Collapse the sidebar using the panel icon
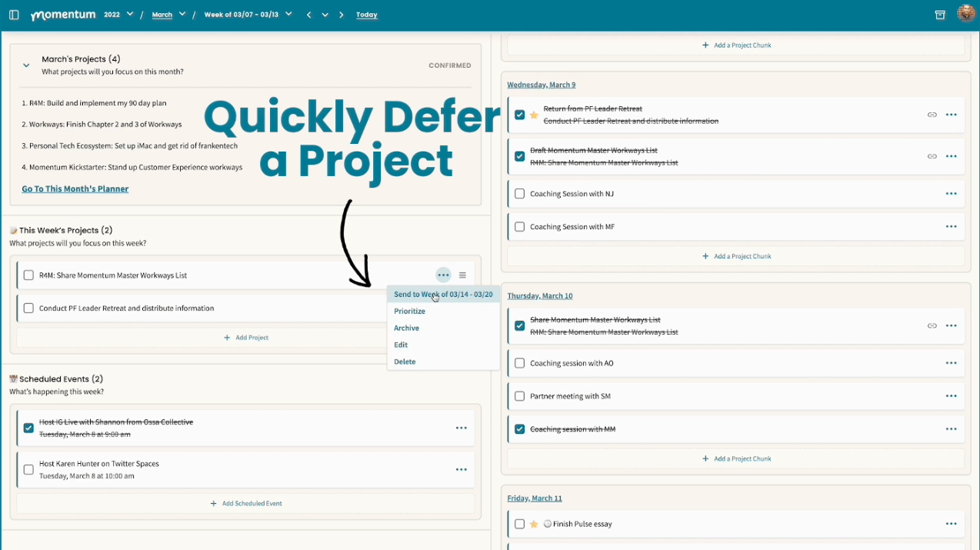Screen dimensions: 980x550 (13, 14)
